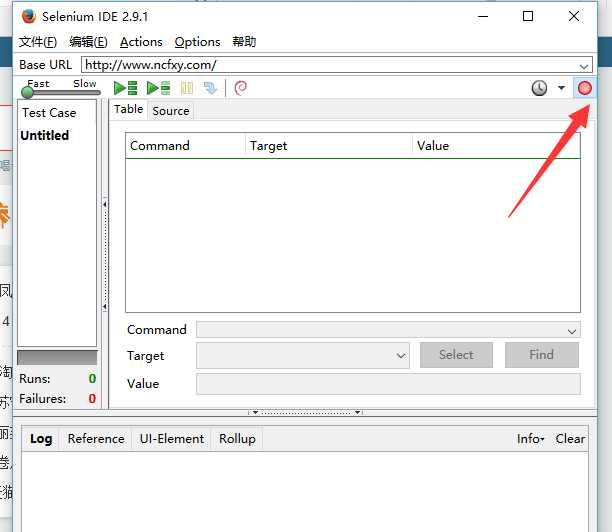Image resolution: width=612 pixels, height=532 pixels.
Task: Open the Rollup tab
Action: [237, 439]
